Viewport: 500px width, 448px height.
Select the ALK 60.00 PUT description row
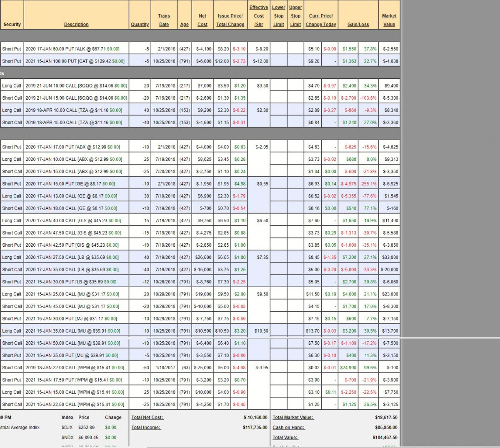(72, 49)
